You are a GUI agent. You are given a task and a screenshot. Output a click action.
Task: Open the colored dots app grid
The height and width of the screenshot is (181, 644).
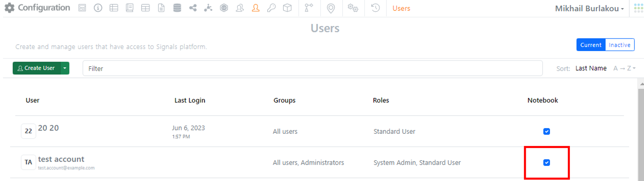[638, 8]
